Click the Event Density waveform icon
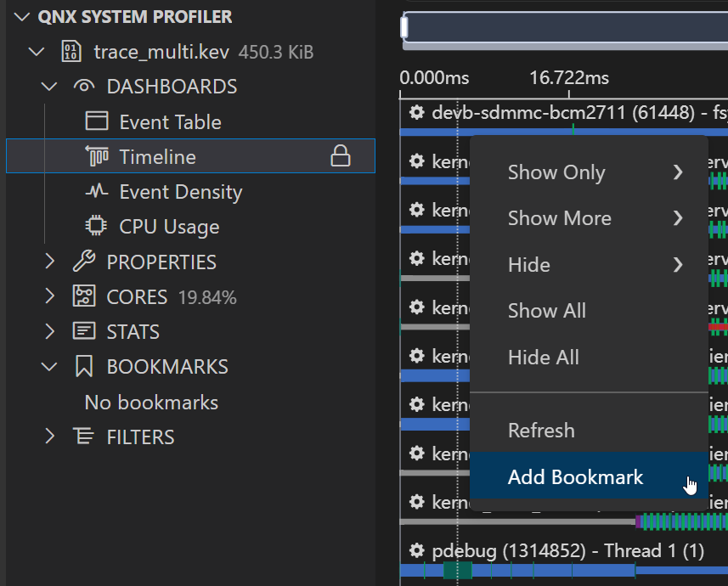The image size is (728, 586). coord(97,192)
